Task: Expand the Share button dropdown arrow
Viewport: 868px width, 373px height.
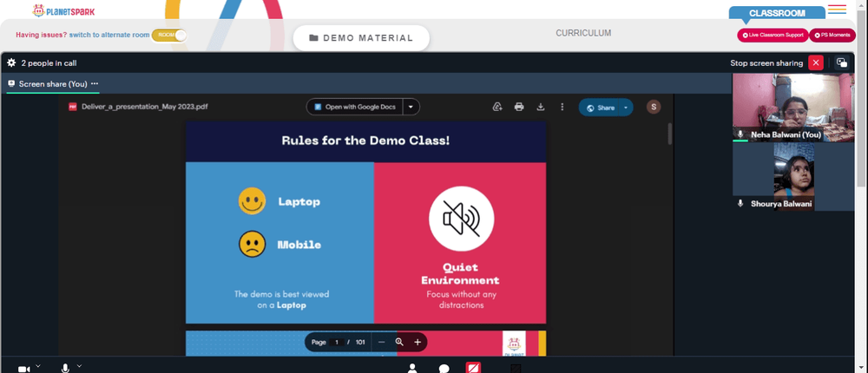Action: (x=626, y=108)
